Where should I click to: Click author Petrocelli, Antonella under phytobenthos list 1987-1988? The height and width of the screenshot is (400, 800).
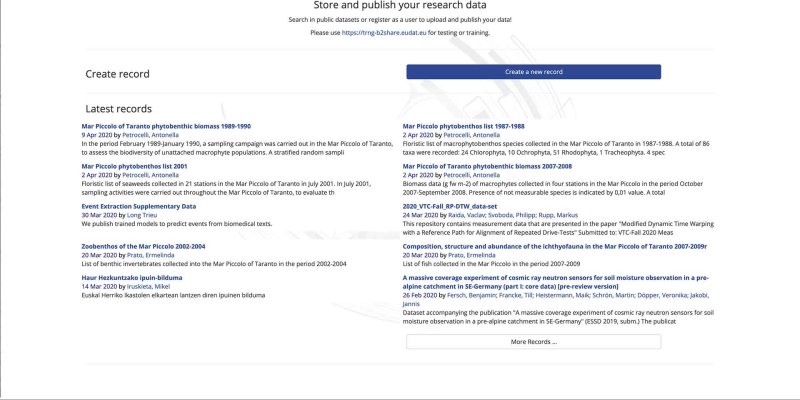point(471,135)
